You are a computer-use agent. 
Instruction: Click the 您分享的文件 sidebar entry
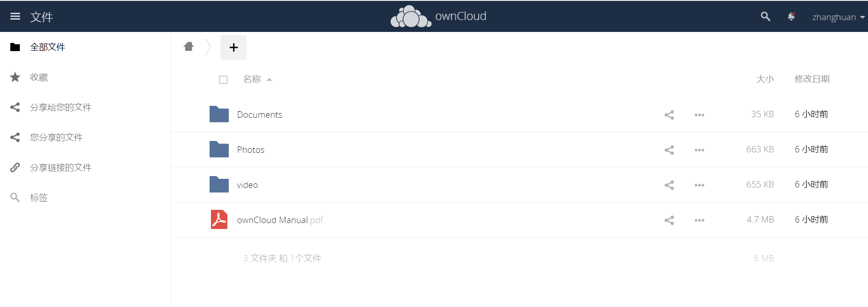tap(56, 137)
